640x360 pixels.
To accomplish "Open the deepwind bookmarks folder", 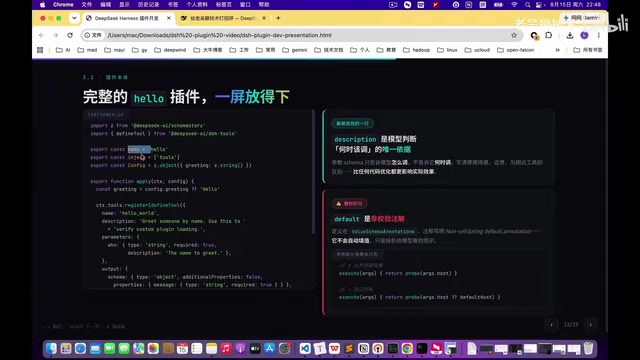I will click(170, 50).
